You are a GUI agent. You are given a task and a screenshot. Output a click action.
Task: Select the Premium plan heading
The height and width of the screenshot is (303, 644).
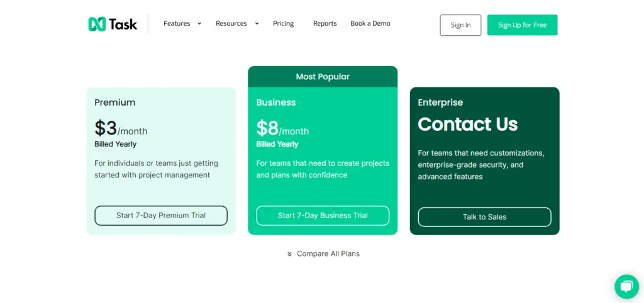click(115, 102)
